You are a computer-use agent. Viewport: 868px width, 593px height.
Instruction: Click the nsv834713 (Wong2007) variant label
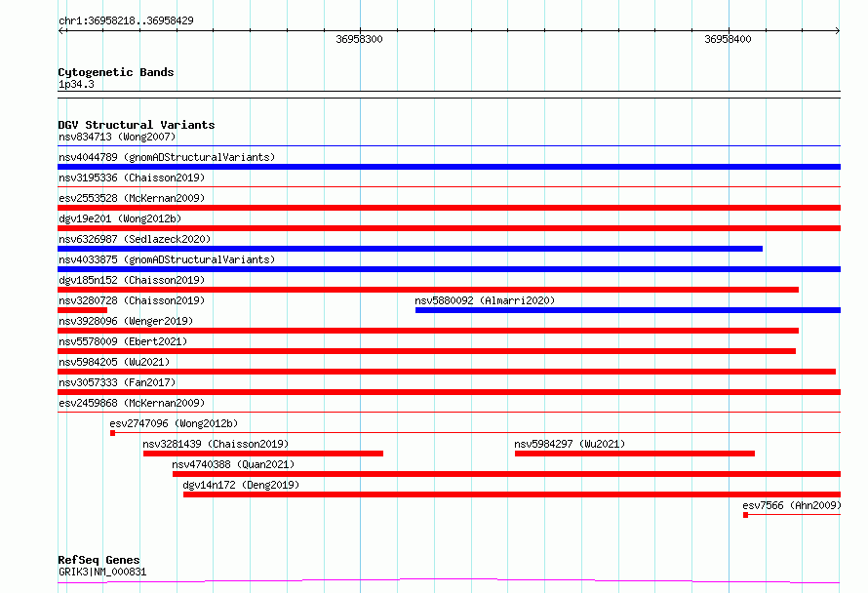[x=117, y=137]
